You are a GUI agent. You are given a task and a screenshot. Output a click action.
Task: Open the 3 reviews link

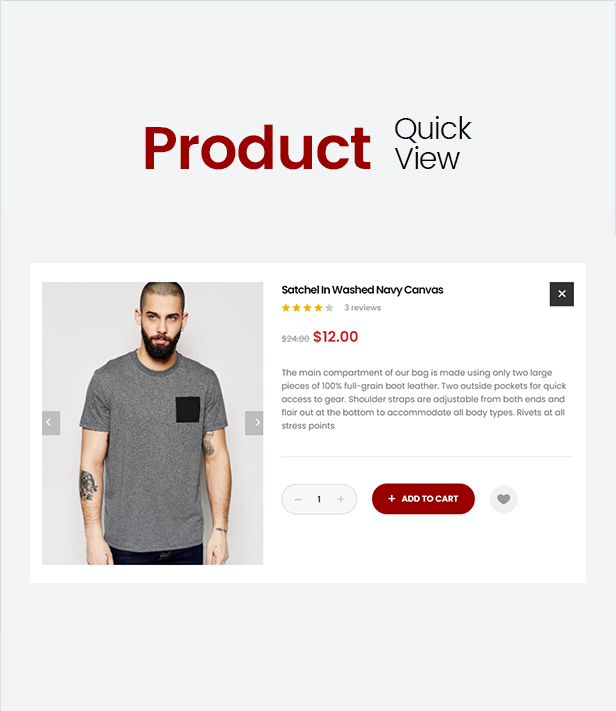pos(362,307)
